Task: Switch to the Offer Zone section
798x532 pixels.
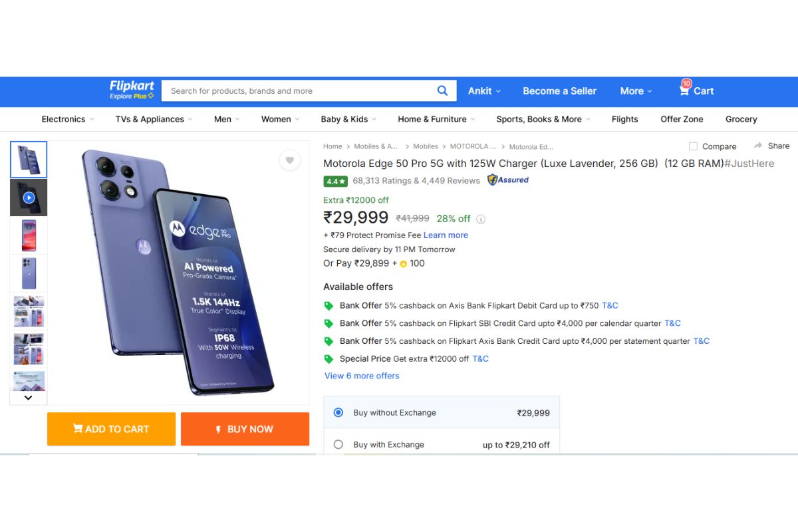Action: (681, 119)
